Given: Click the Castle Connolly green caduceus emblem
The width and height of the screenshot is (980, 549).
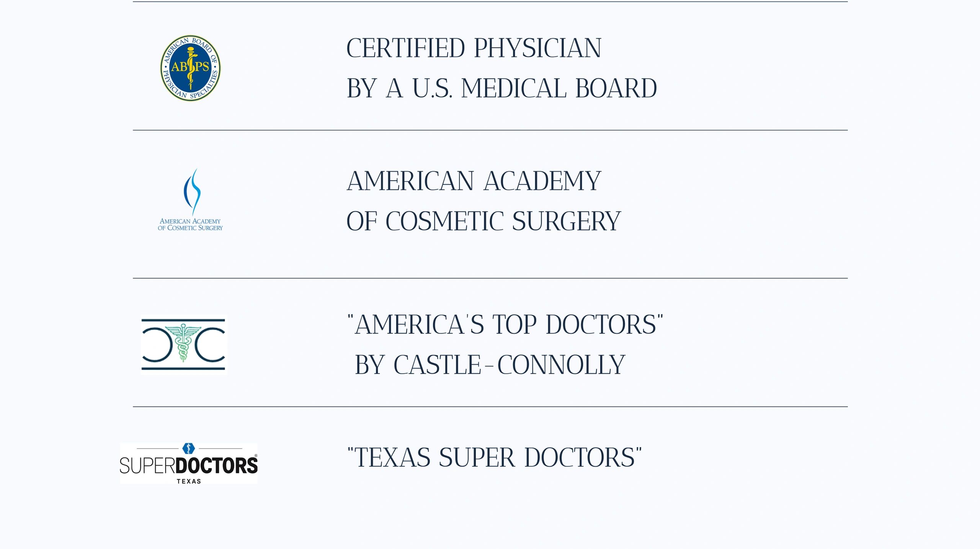Looking at the screenshot, I should (183, 342).
